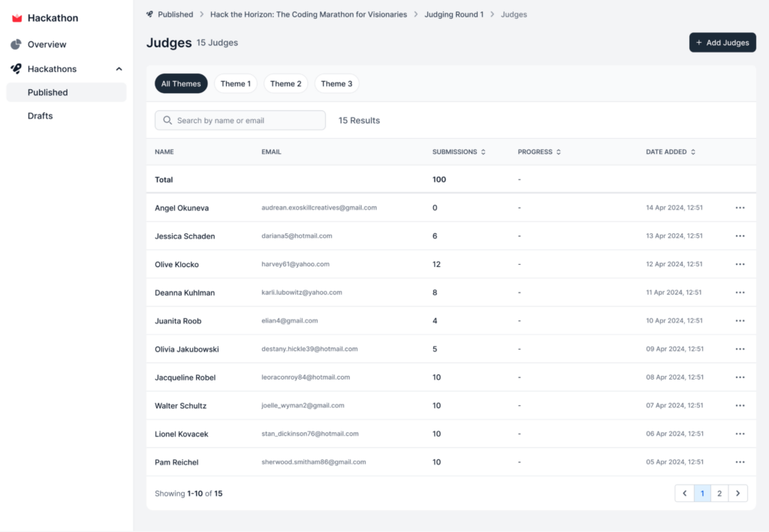This screenshot has height=532, width=769.
Task: Open more options for Juanita Roob
Action: [x=740, y=321]
